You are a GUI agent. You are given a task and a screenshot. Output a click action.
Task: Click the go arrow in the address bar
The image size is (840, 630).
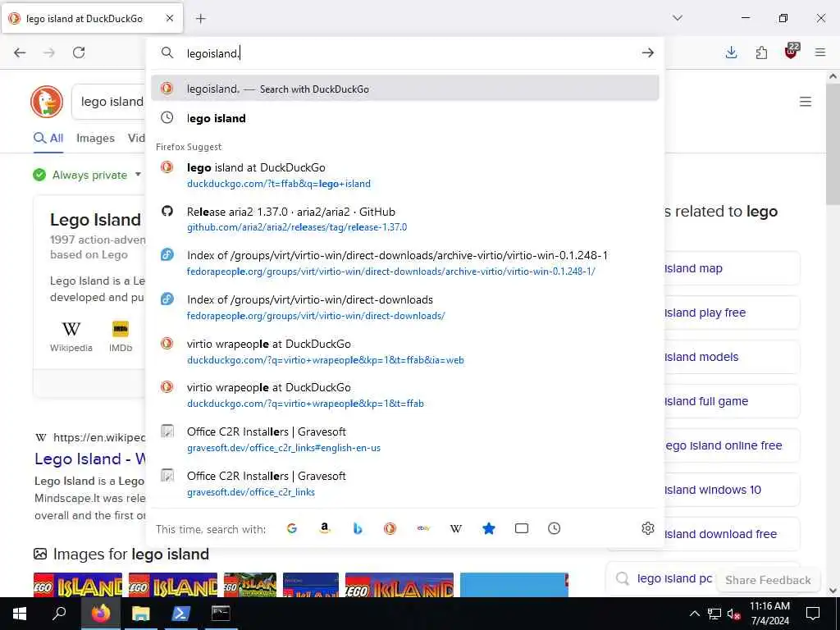tap(648, 52)
